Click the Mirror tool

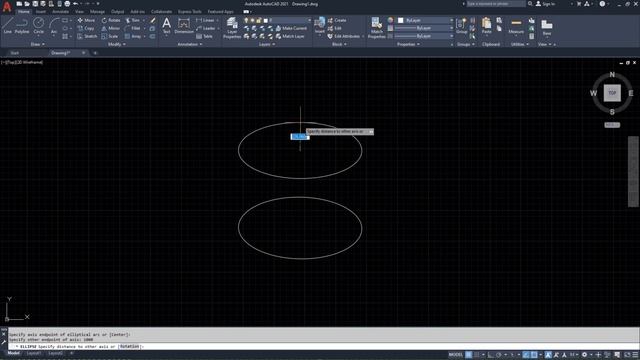point(111,28)
